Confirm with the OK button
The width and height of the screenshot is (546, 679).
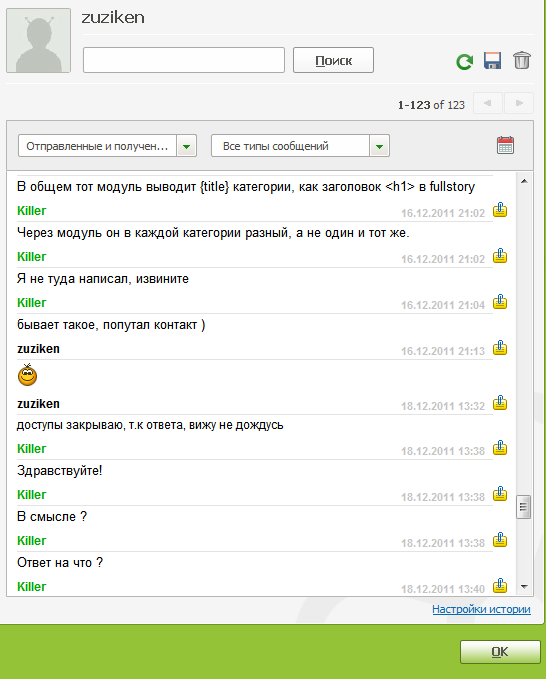[500, 652]
